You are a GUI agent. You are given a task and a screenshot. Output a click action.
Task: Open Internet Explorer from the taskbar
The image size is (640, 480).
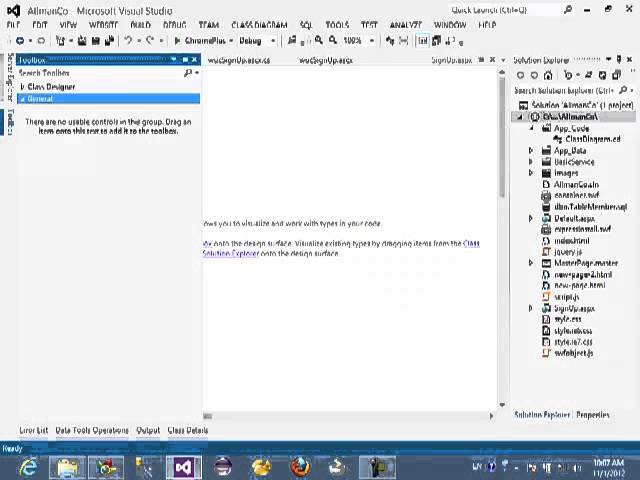coord(29,467)
